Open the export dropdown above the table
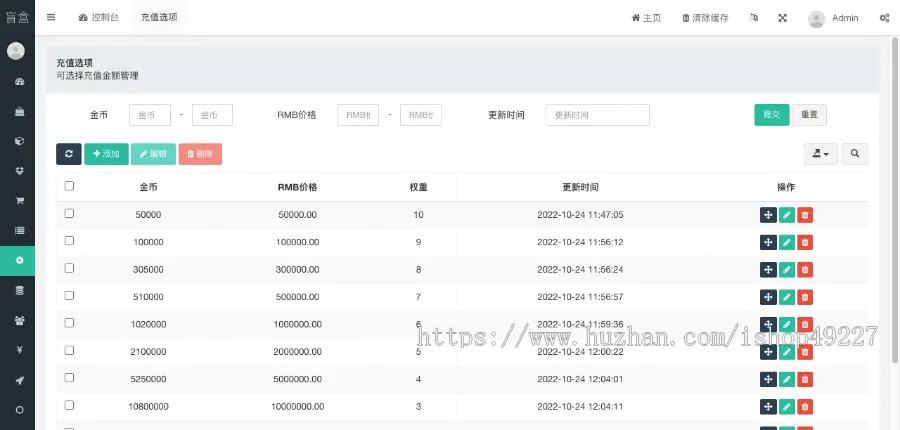The height and width of the screenshot is (430, 900). point(821,154)
